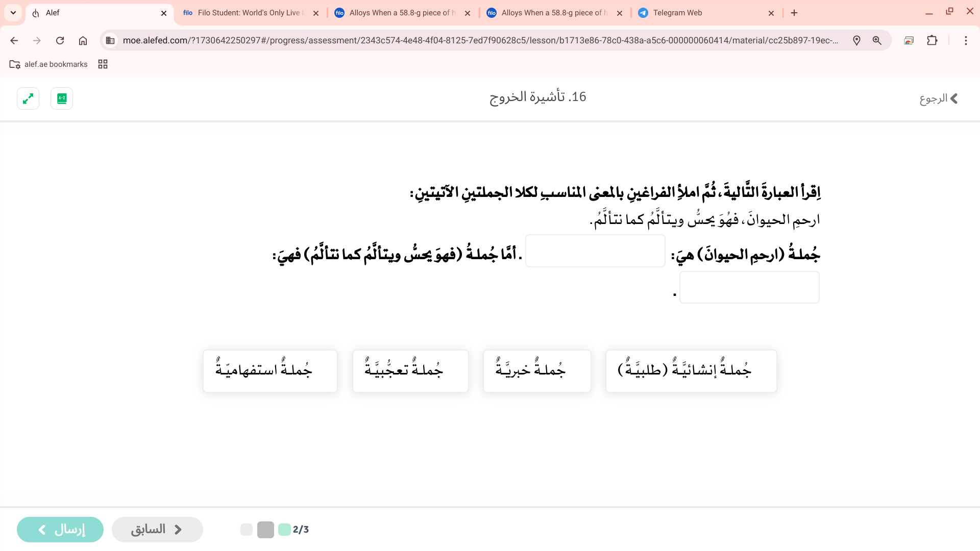This screenshot has height=551, width=980.
Task: Click the second blank answer box
Action: [749, 287]
